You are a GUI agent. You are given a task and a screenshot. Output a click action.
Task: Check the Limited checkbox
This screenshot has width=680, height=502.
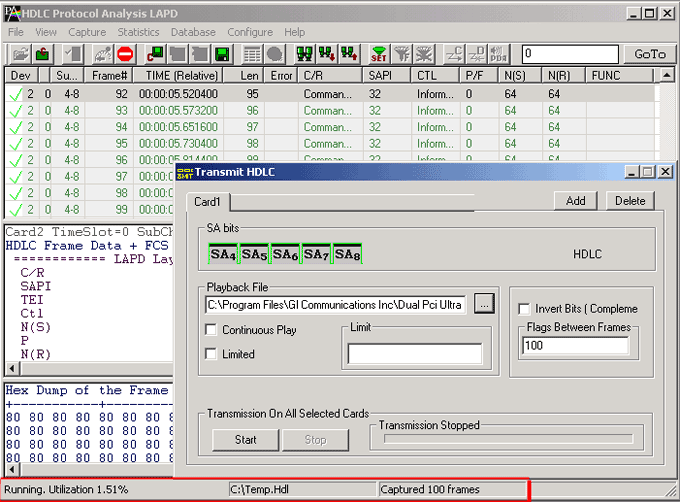211,354
